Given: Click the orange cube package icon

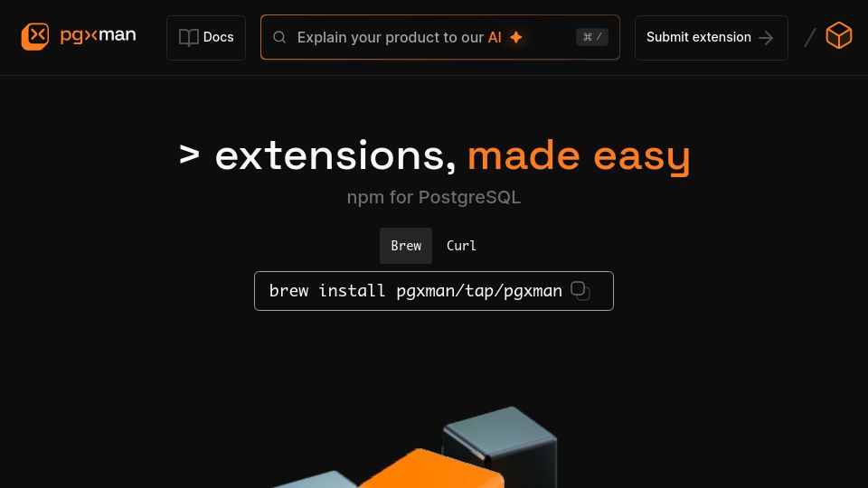Looking at the screenshot, I should (x=839, y=35).
